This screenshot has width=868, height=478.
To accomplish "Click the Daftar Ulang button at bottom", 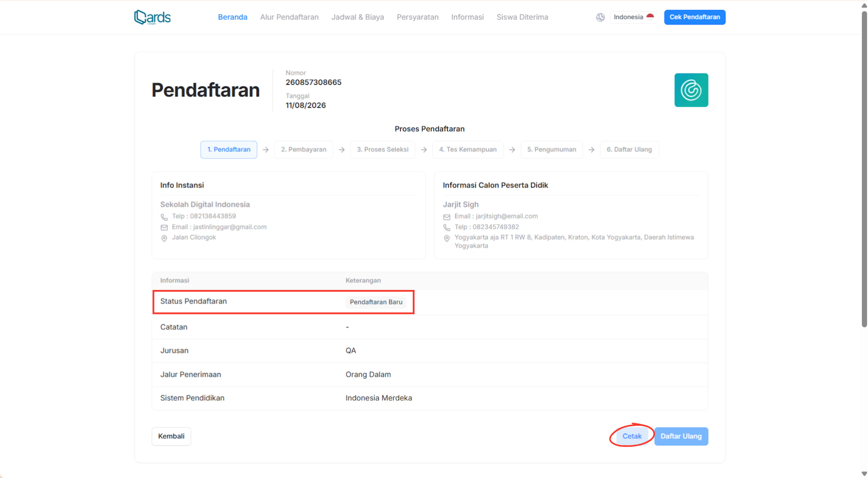I will [x=681, y=436].
